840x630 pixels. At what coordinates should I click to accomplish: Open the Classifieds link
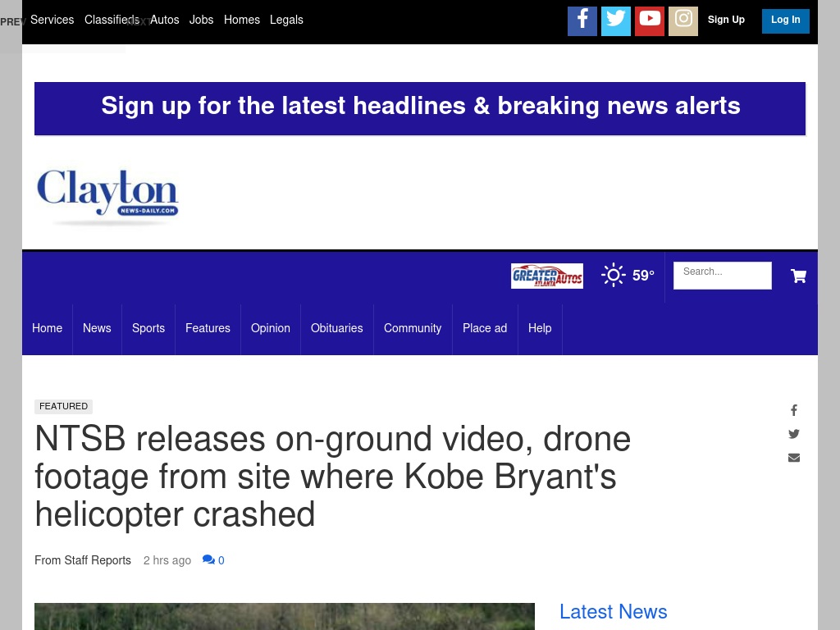112,20
